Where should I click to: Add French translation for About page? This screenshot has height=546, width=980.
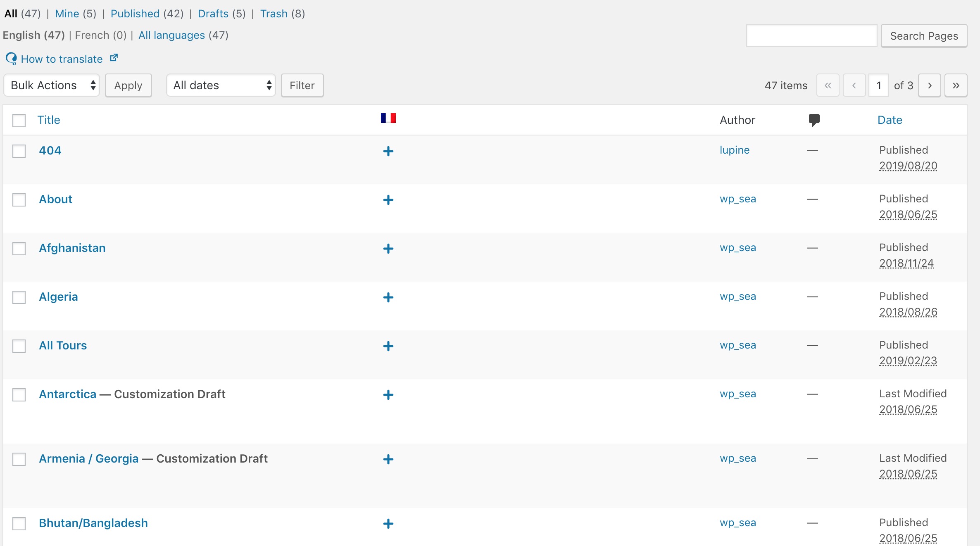click(x=388, y=200)
